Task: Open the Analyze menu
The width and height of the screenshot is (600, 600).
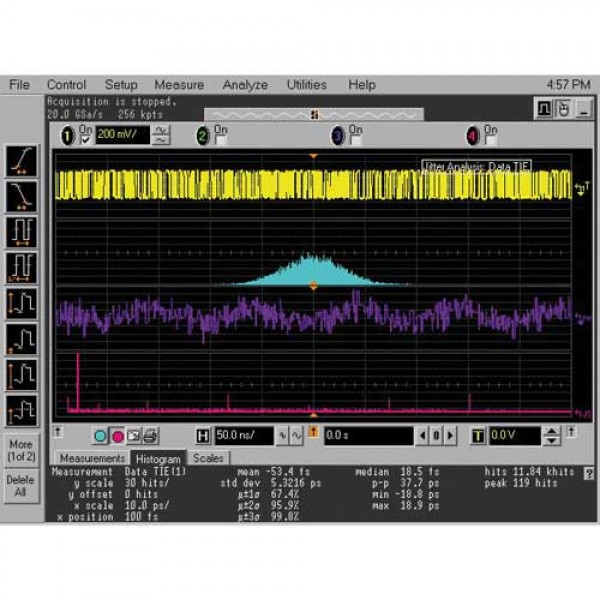Action: [245, 85]
